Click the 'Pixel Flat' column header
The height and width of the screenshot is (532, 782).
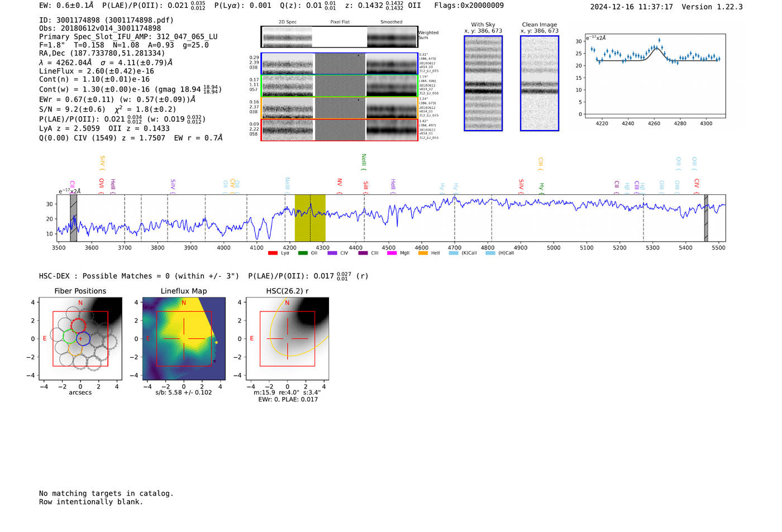(340, 22)
